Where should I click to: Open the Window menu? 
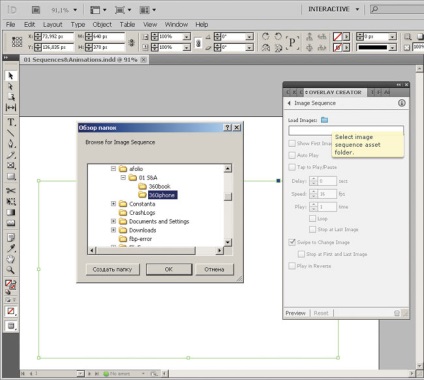click(176, 24)
